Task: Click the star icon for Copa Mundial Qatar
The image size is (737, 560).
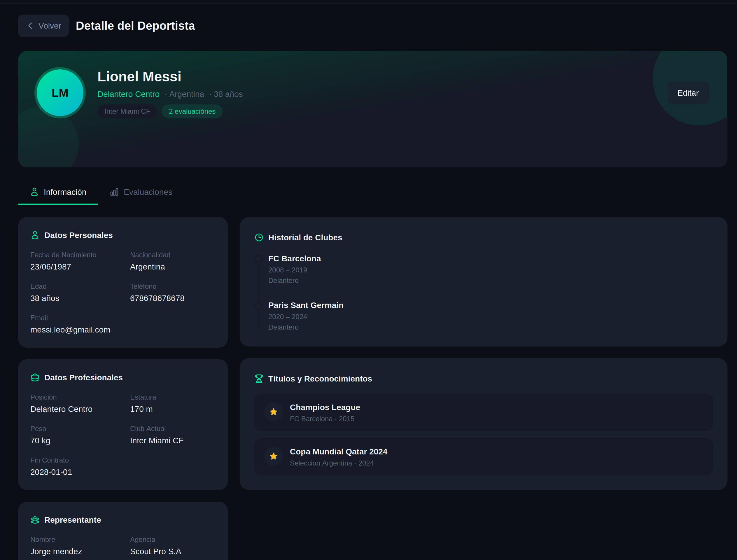Action: coord(274,456)
